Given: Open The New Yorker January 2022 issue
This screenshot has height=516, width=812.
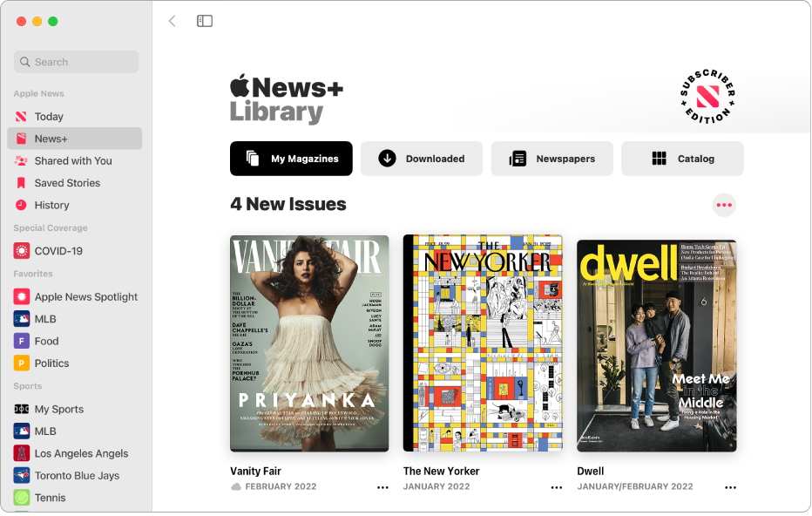Looking at the screenshot, I should 482,343.
